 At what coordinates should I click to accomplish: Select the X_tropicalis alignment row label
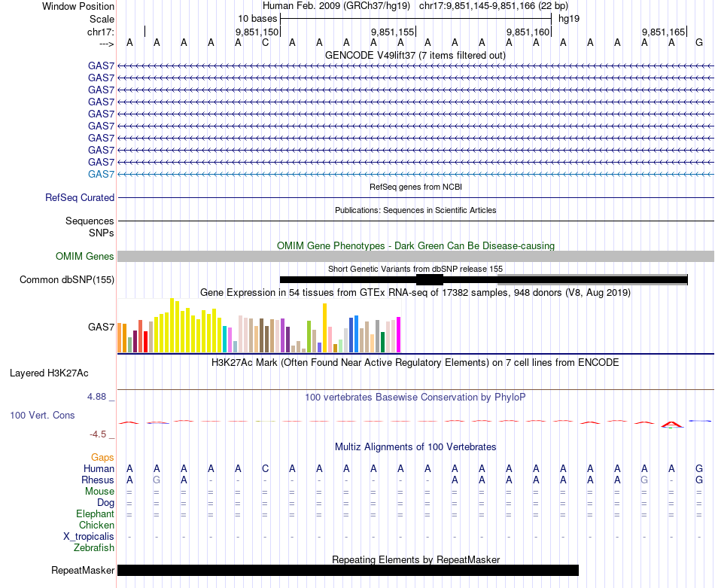coord(89,537)
